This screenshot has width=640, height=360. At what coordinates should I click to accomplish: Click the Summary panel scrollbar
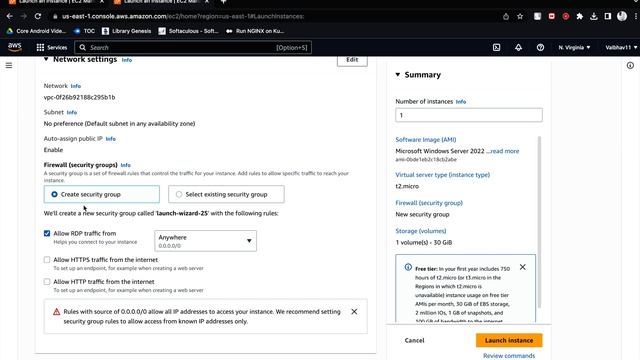coord(539,222)
